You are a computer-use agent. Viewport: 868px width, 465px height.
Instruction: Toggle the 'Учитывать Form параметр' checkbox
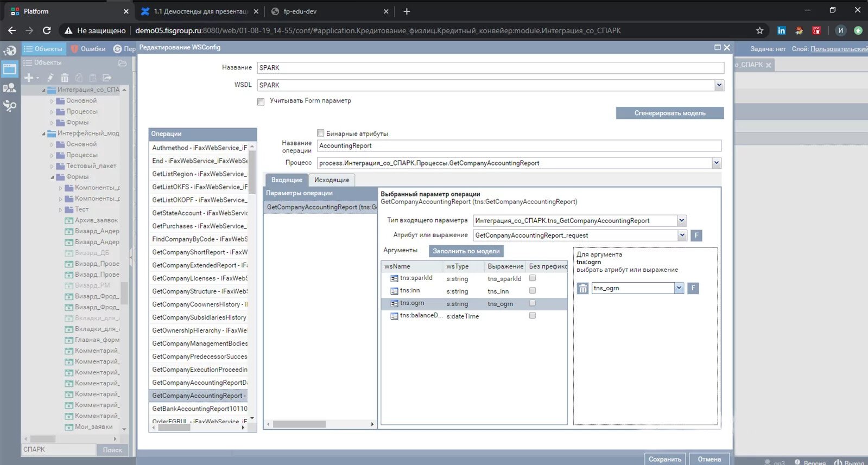(261, 101)
